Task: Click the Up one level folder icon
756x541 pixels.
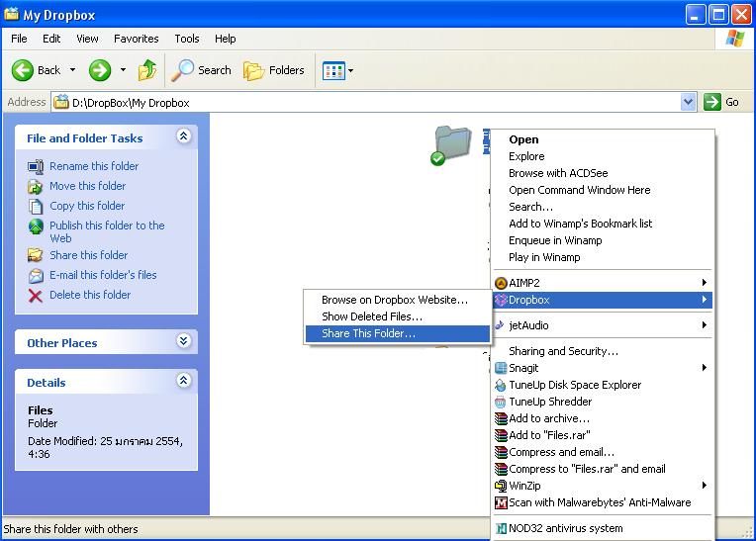Action: (x=147, y=70)
